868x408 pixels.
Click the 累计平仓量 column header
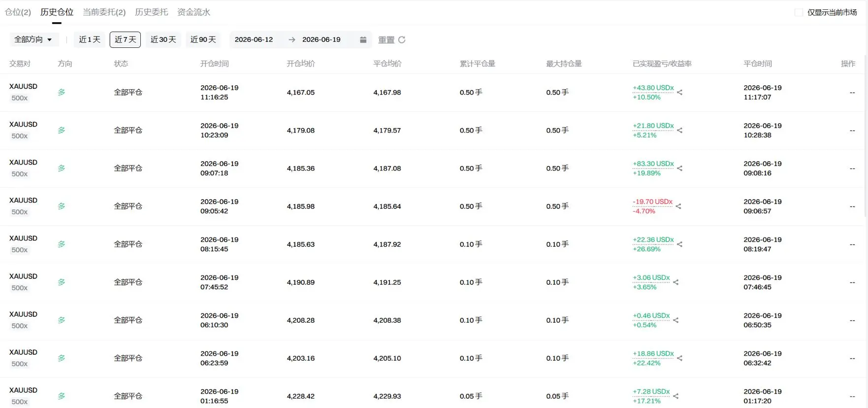477,64
